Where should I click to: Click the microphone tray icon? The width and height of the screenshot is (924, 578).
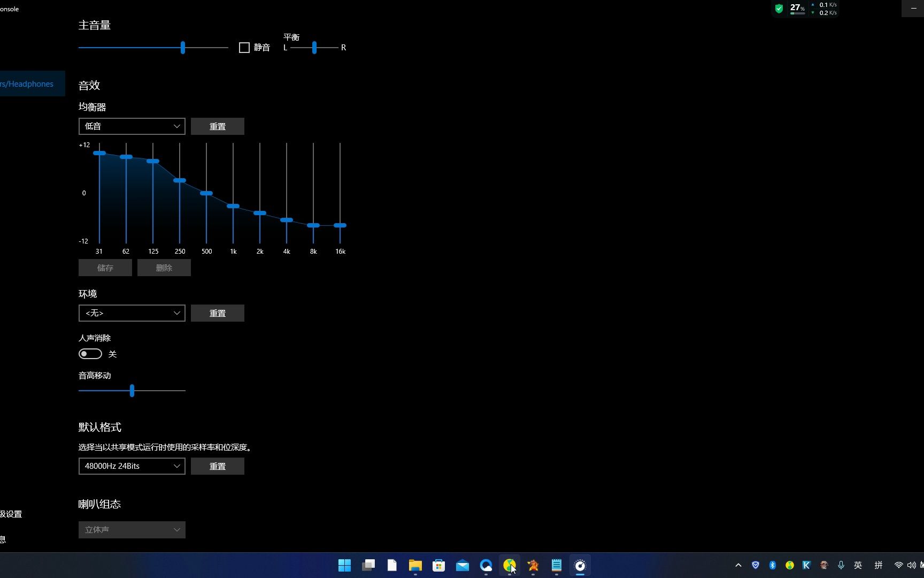pyautogui.click(x=841, y=565)
